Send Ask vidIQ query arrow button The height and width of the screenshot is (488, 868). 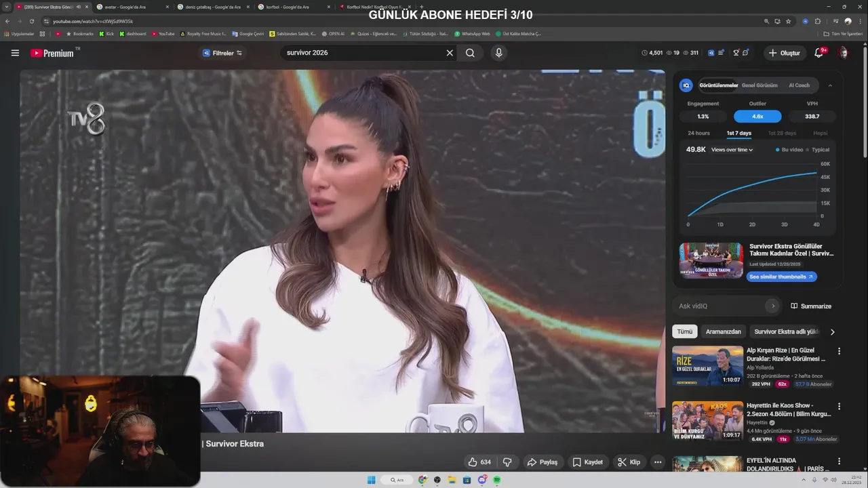(x=772, y=306)
